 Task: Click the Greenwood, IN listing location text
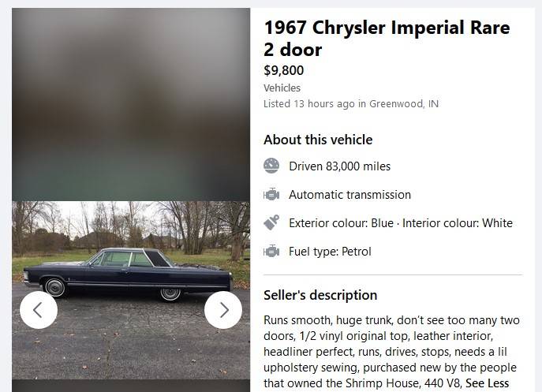click(404, 103)
